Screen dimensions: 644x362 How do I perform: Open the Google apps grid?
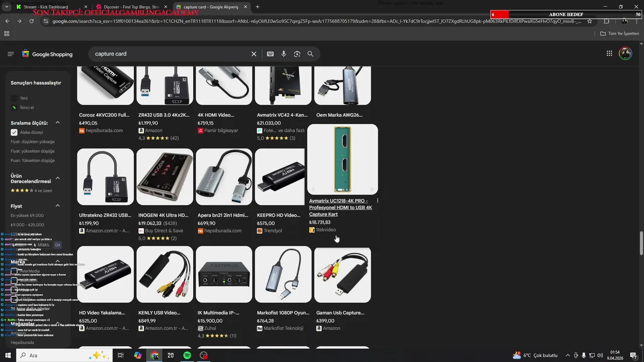[609, 53]
